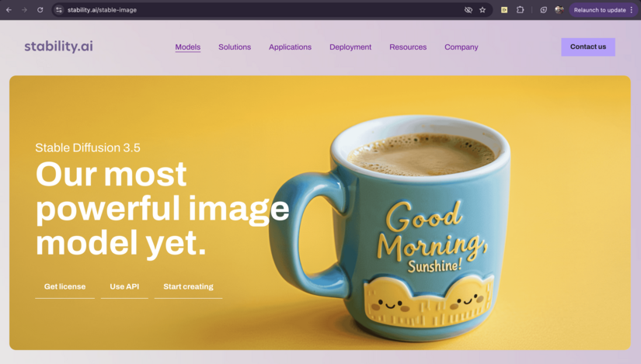Expand the Applications navigation menu
This screenshot has width=641, height=364.
[290, 47]
